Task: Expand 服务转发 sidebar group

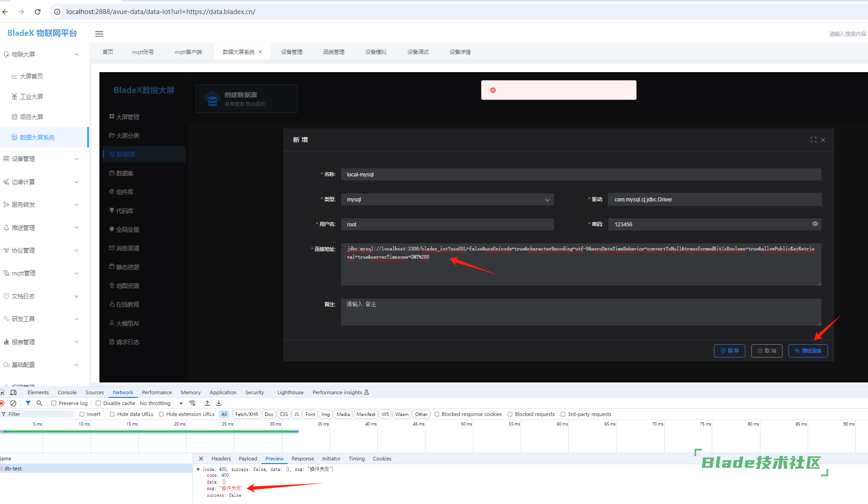Action: (x=44, y=205)
